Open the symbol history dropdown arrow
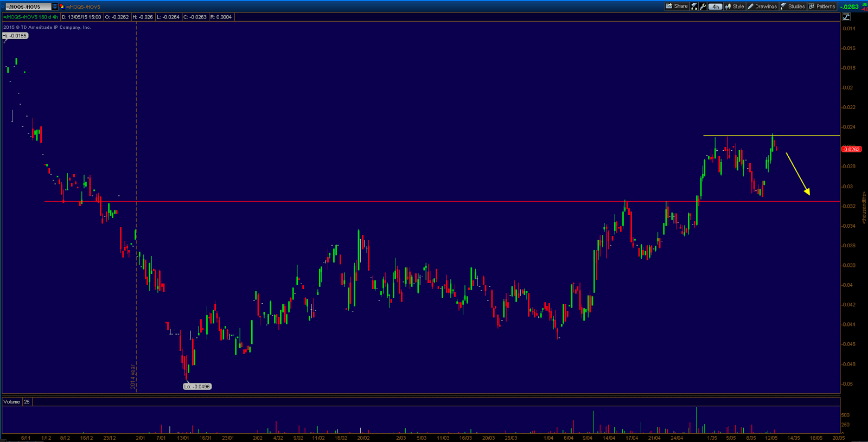This screenshot has height=442, width=868. pyautogui.click(x=55, y=7)
